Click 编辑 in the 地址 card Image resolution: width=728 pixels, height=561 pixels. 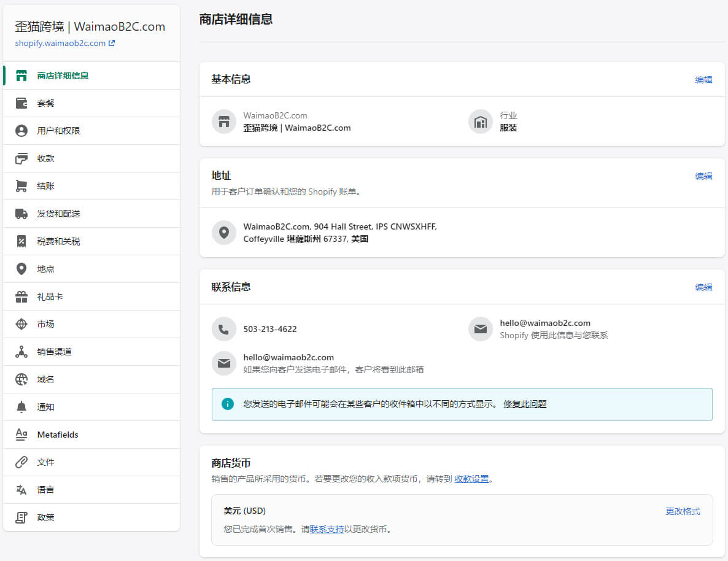[x=703, y=177]
